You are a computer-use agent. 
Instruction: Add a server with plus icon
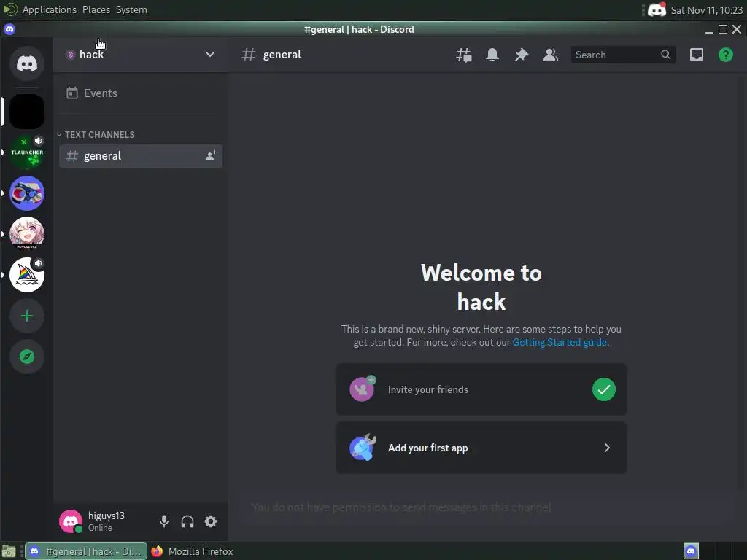pyautogui.click(x=27, y=316)
